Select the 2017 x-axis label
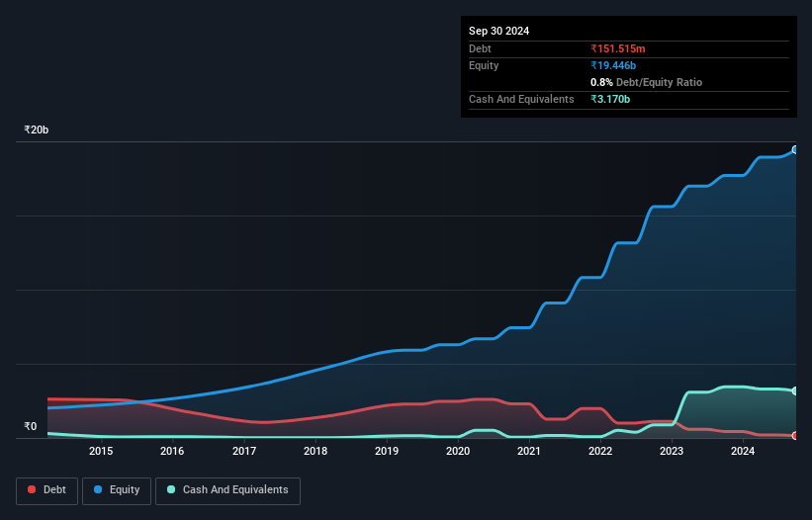The width and height of the screenshot is (812, 520). pyautogui.click(x=244, y=451)
